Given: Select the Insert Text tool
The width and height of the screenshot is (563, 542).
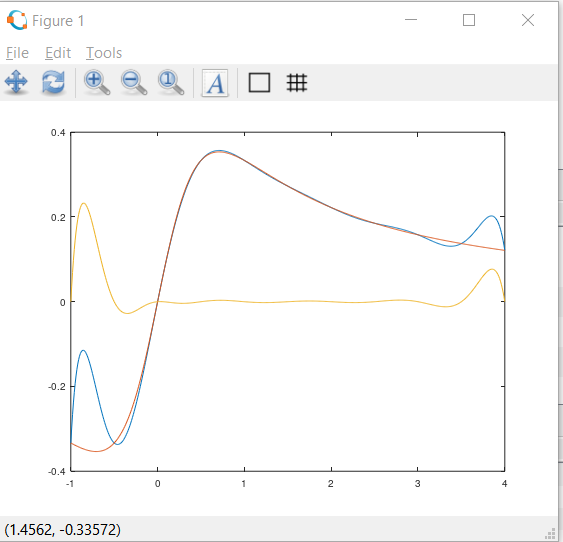Looking at the screenshot, I should (215, 83).
